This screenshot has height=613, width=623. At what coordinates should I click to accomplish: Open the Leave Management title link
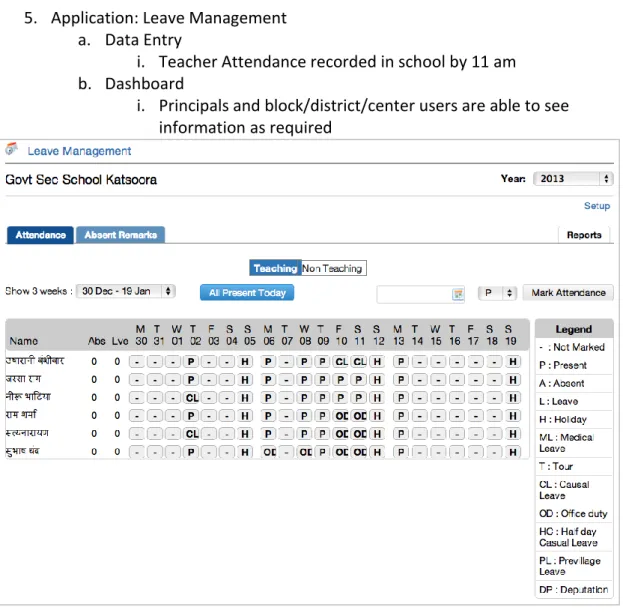coord(79,151)
